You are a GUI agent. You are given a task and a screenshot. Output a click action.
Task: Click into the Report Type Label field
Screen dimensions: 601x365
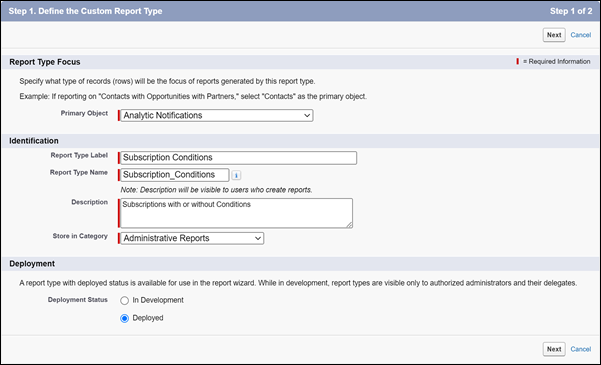pyautogui.click(x=238, y=158)
